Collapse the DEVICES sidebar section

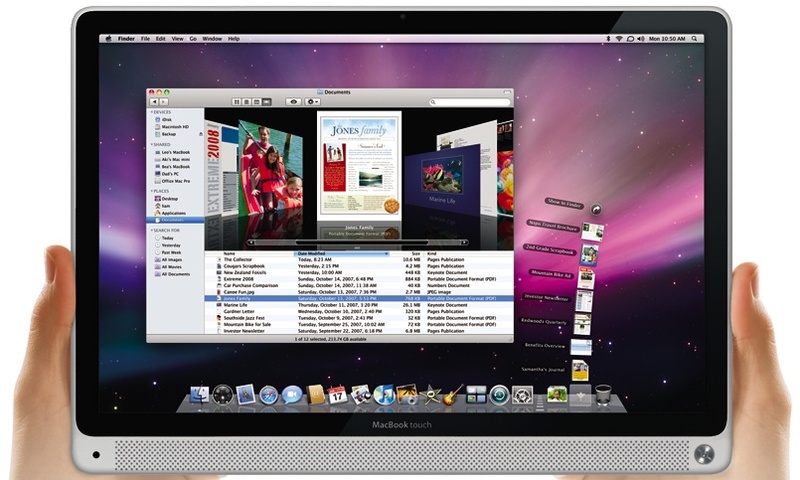tap(152, 112)
